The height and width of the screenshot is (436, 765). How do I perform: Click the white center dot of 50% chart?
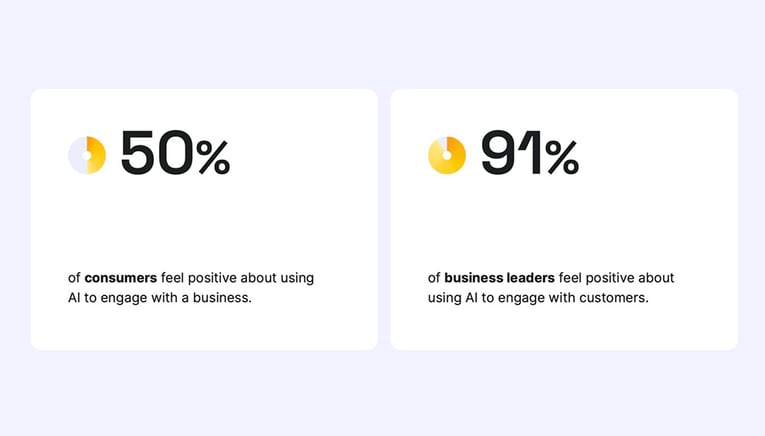[87, 156]
